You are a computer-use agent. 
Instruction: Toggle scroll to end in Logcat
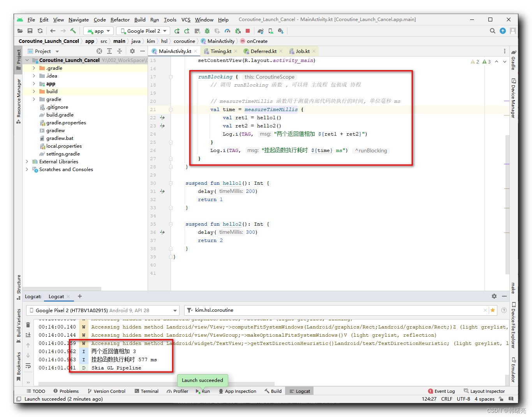point(28,335)
